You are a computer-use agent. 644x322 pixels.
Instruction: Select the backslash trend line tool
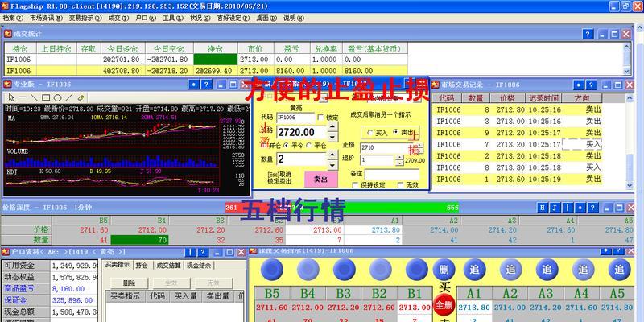click(x=34, y=97)
